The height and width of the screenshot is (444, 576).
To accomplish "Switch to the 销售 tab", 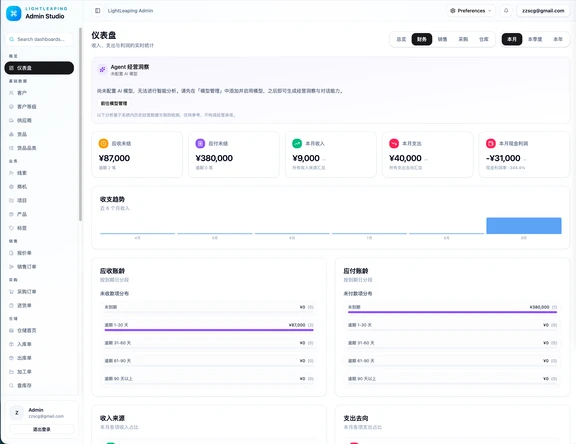I will (442, 39).
